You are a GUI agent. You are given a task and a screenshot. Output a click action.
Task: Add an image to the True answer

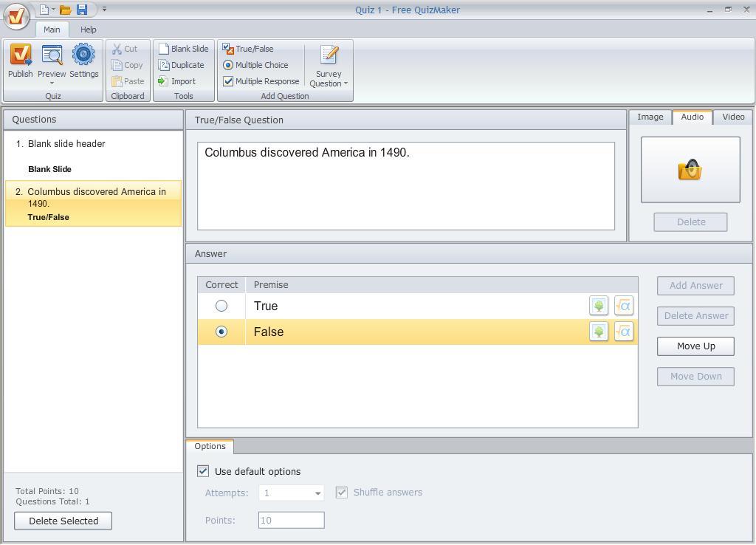(x=598, y=305)
